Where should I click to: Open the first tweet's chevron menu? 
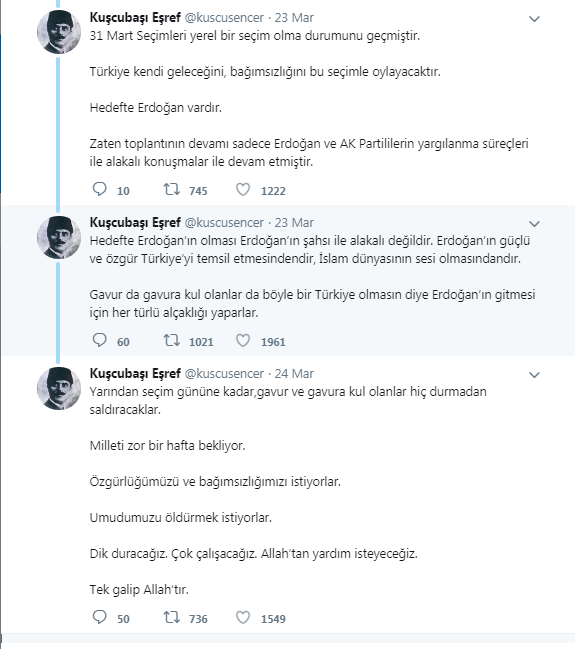tap(534, 19)
